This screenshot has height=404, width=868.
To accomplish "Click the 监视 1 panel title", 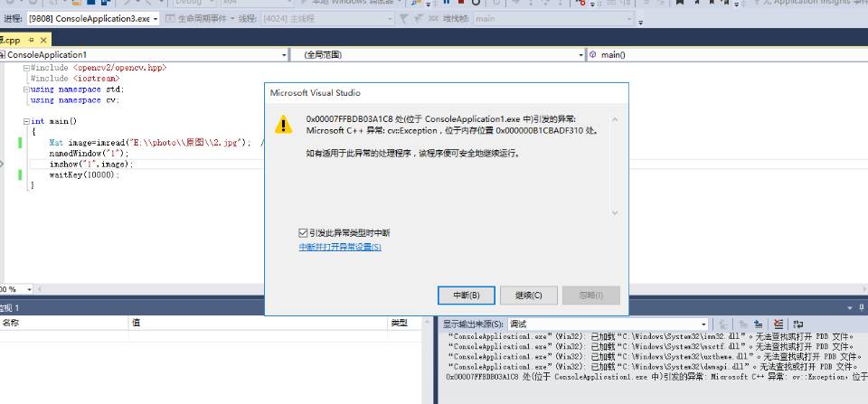I will pos(9,307).
